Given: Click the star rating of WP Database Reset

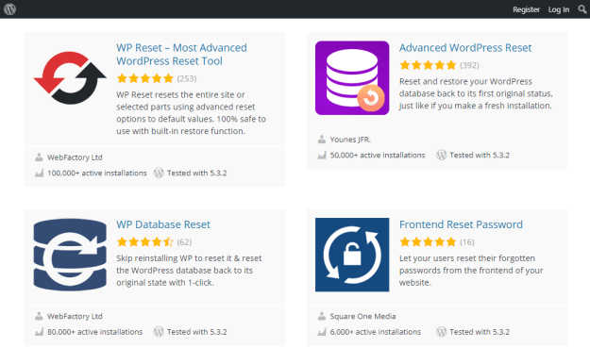Looking at the screenshot, I should click(144, 241).
